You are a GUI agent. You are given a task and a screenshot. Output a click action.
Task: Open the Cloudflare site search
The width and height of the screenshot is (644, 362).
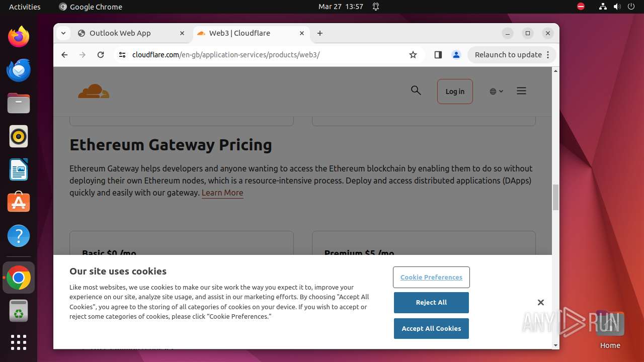[x=416, y=90]
